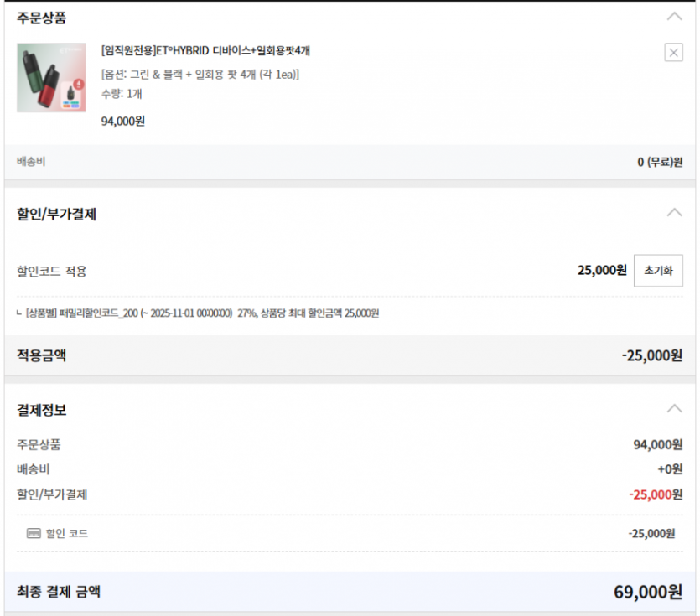Click the 할인/부가결제 section header title

[x=56, y=214]
